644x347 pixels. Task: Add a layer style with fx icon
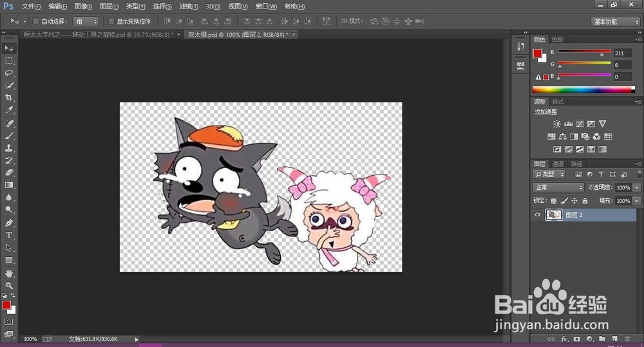click(564, 339)
